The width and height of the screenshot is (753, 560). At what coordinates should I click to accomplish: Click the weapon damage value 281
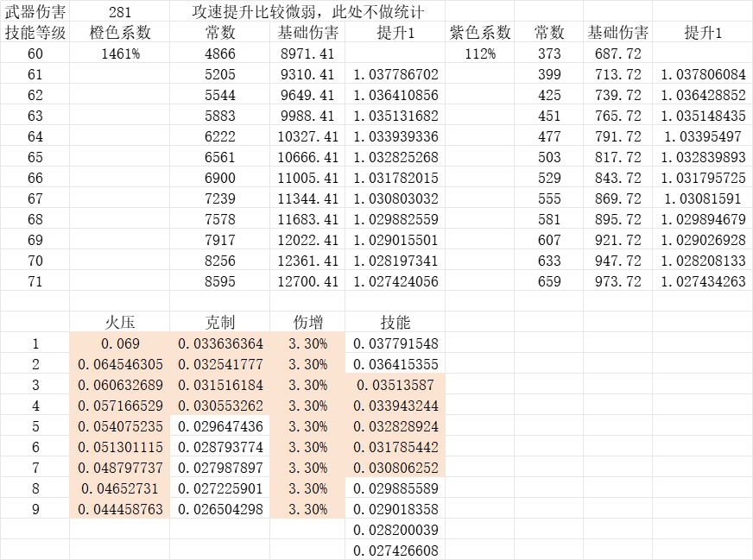point(119,11)
